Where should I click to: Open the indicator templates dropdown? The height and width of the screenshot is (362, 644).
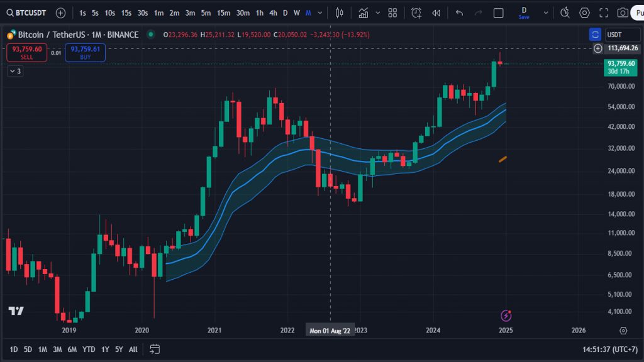[x=377, y=12]
